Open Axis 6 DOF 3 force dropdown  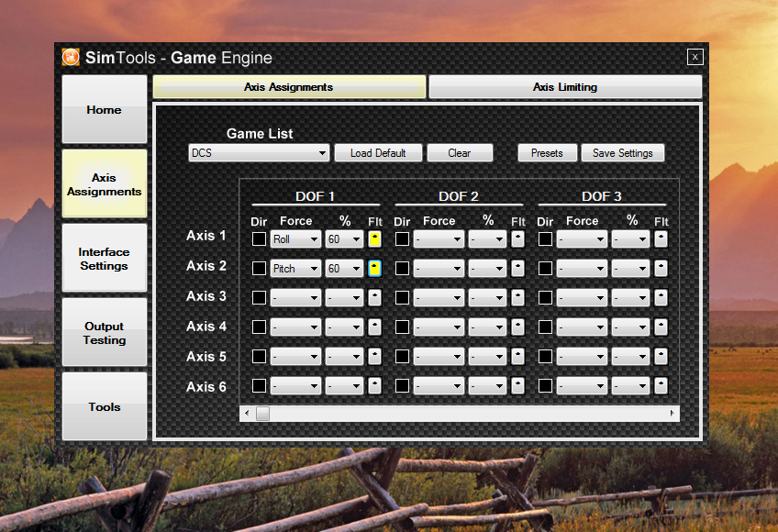point(582,385)
